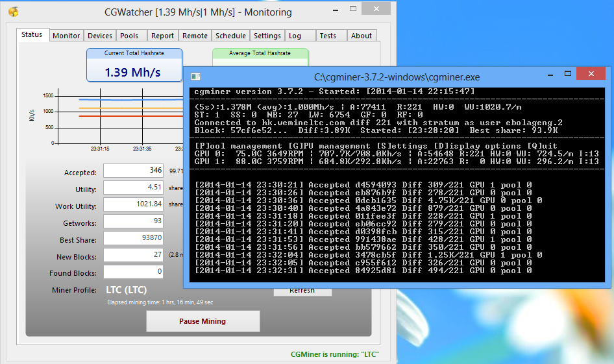Close the CGWatcher window

tap(376, 8)
